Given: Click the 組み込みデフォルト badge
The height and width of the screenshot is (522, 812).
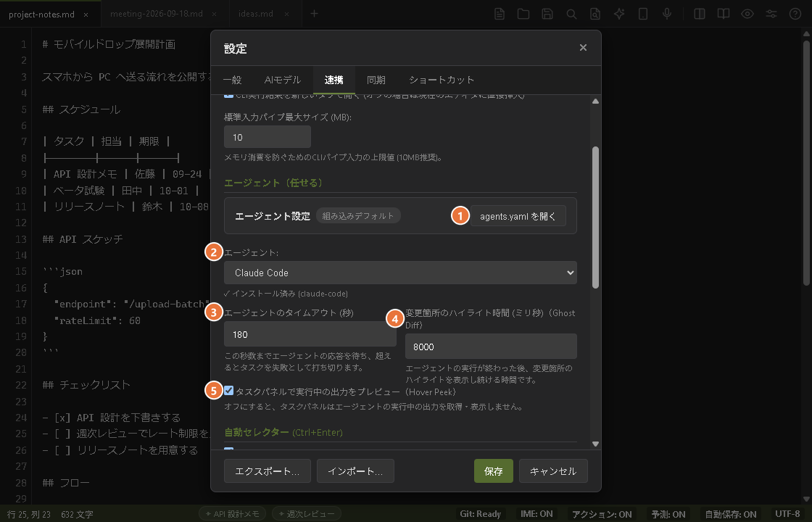Looking at the screenshot, I should (358, 215).
